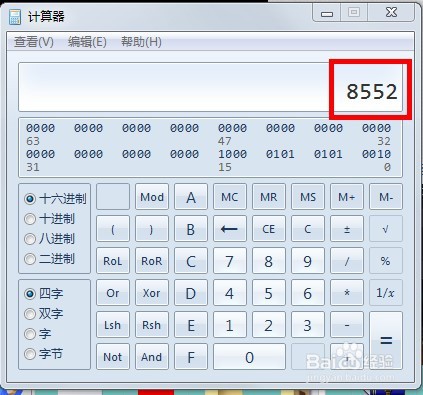Click the number 2 key
The width and height of the screenshot is (423, 395).
(269, 325)
